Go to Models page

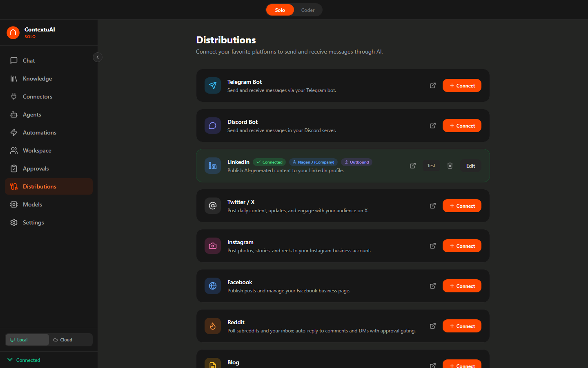[x=49, y=204]
